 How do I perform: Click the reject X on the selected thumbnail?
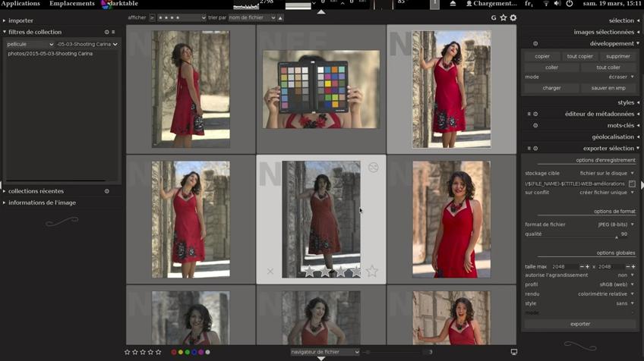[270, 272]
